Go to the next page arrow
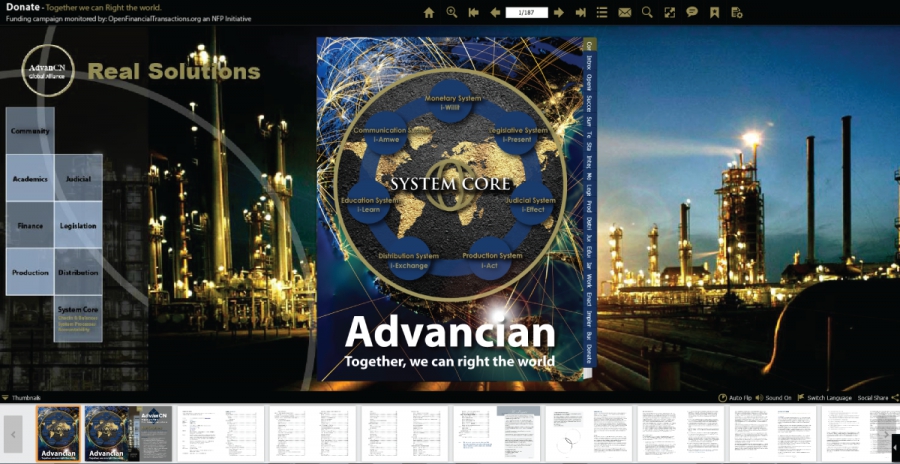 pos(559,13)
